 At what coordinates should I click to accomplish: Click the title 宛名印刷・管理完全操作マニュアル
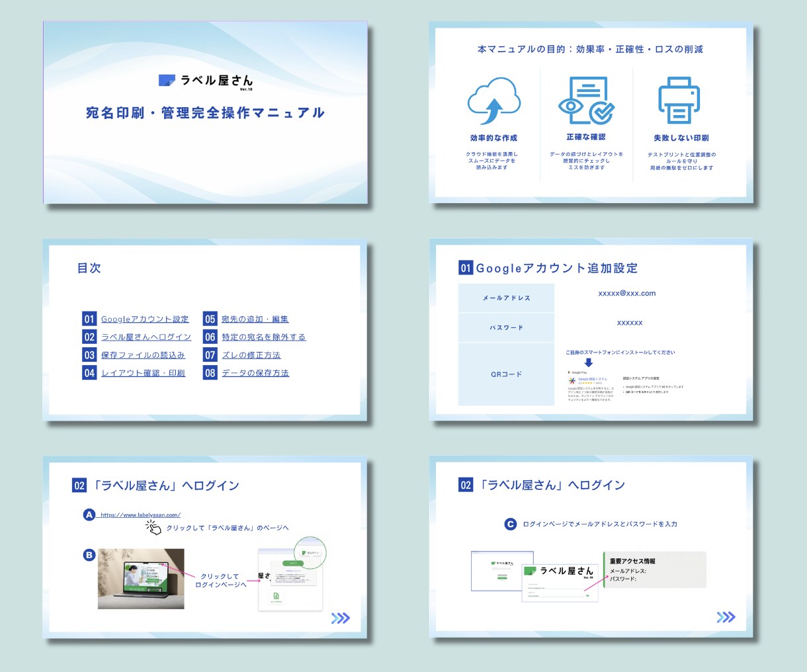(x=206, y=113)
